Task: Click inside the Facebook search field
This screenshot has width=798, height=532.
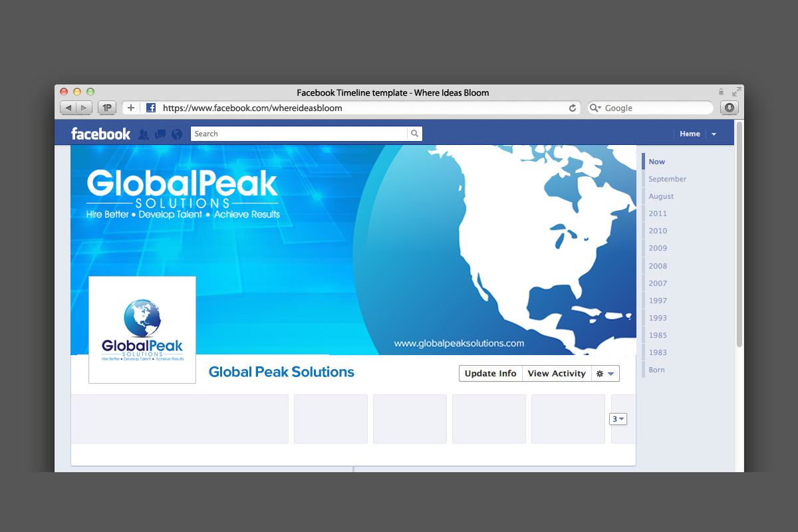Action: [x=293, y=133]
